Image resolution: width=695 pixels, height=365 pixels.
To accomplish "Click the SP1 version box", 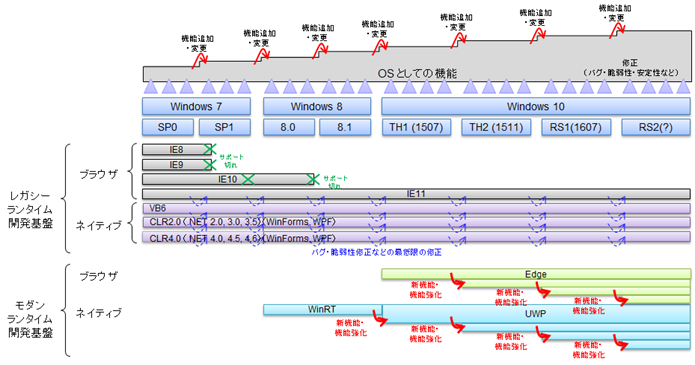I will point(224,127).
